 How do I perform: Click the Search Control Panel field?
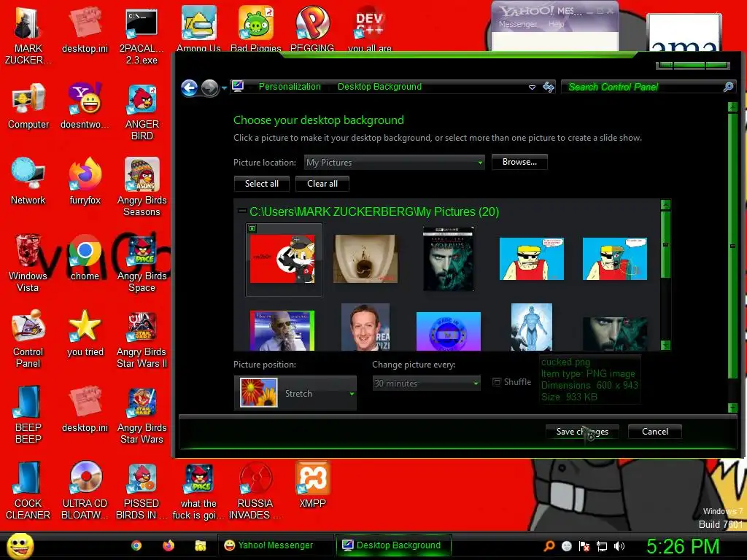tap(648, 87)
